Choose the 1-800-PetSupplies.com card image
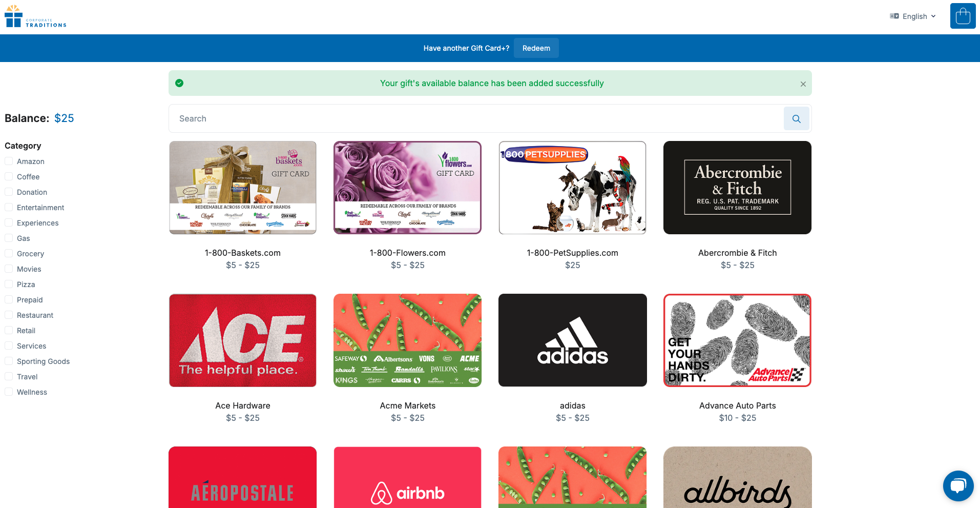Image resolution: width=980 pixels, height=508 pixels. coord(572,188)
